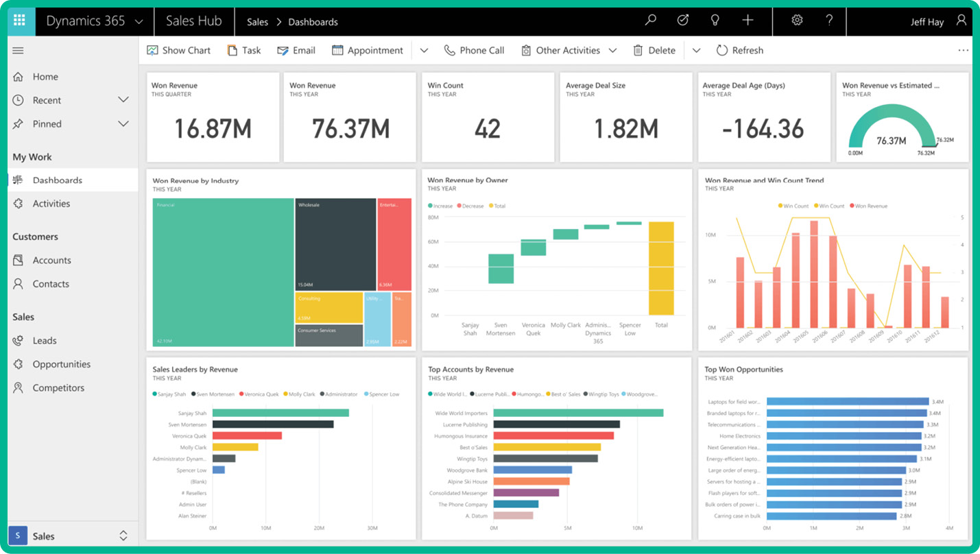Image resolution: width=980 pixels, height=554 pixels.
Task: Click the Sanjay Shah sales leader bar
Action: point(280,413)
